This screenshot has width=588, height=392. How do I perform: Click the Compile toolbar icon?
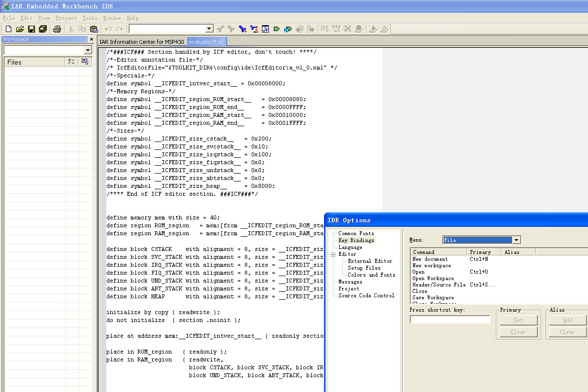(325, 29)
